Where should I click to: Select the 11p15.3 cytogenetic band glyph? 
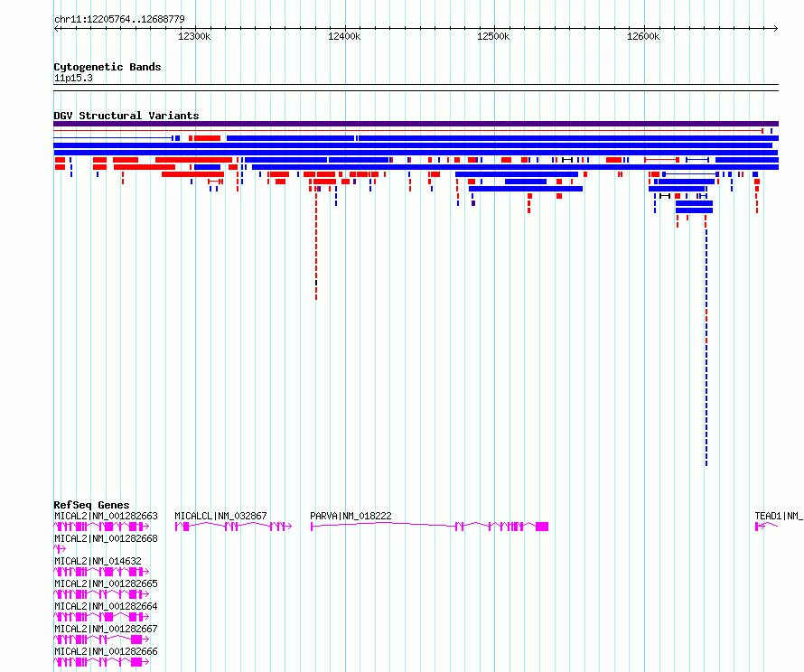[416, 88]
